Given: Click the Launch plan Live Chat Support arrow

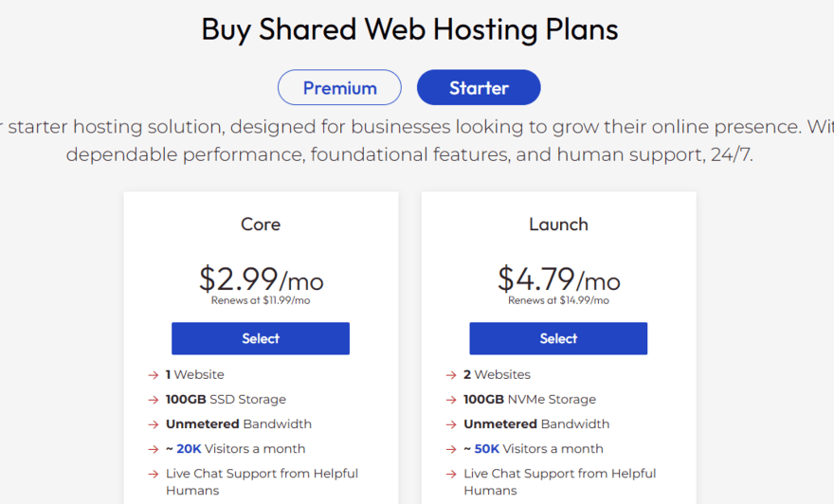Looking at the screenshot, I should 451,474.
